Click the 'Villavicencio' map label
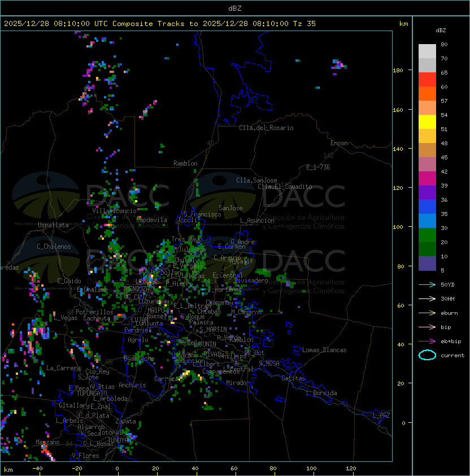The width and height of the screenshot is (470, 476). [x=114, y=211]
